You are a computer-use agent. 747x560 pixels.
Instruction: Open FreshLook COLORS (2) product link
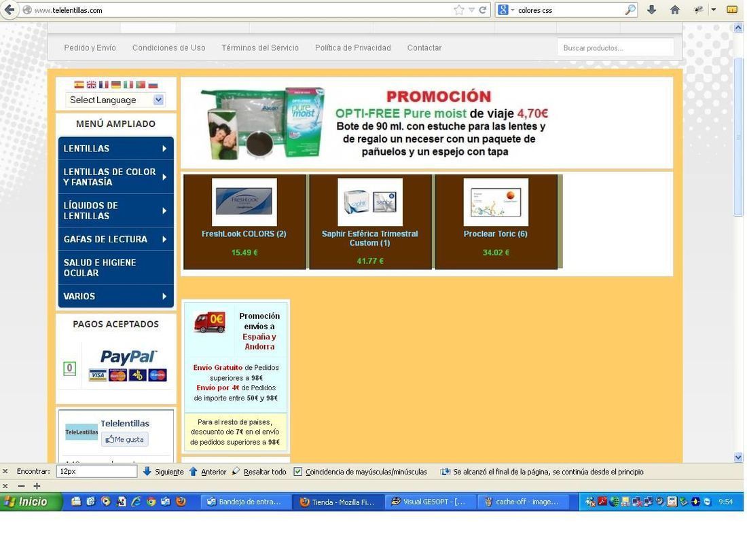244,234
